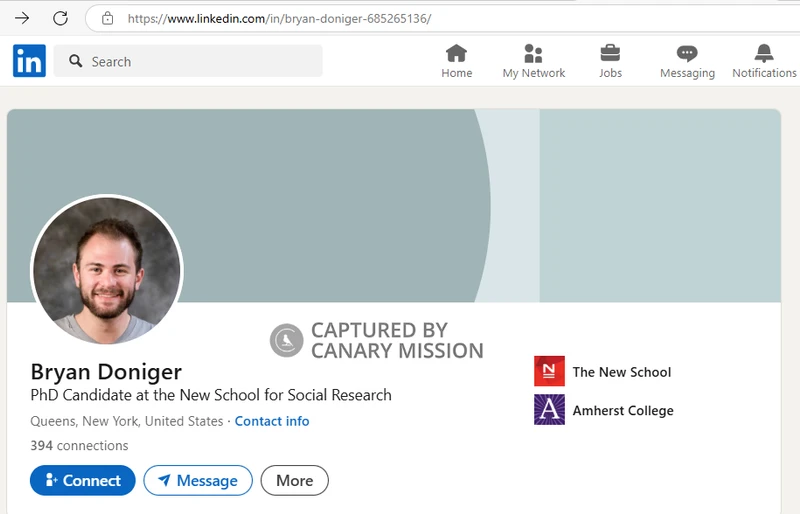Go to the Home tab
The image size is (800, 514).
point(457,61)
